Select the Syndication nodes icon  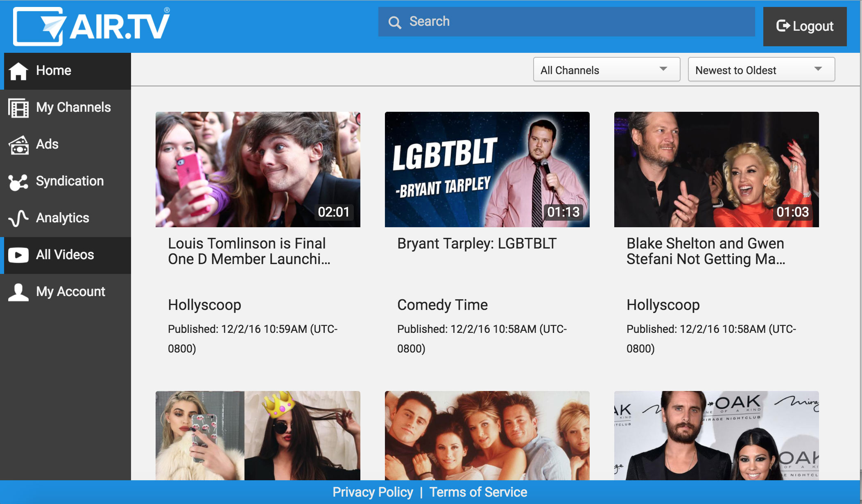point(18,181)
